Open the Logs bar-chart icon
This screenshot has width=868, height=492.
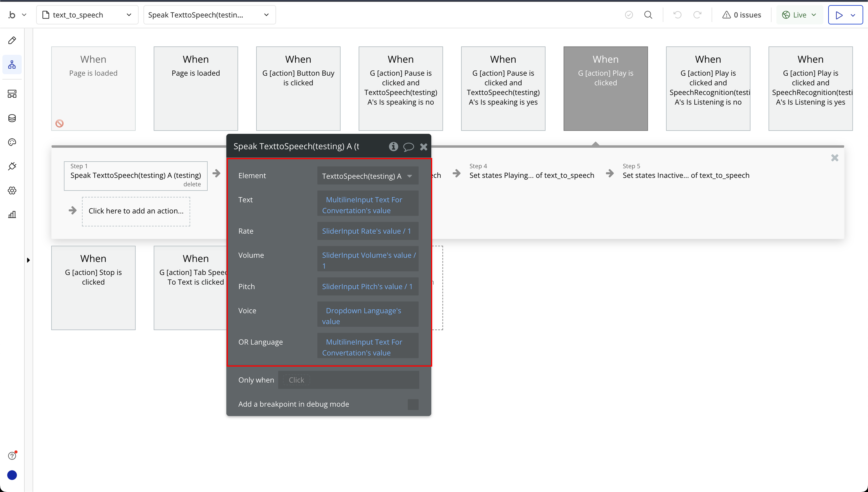click(x=12, y=215)
